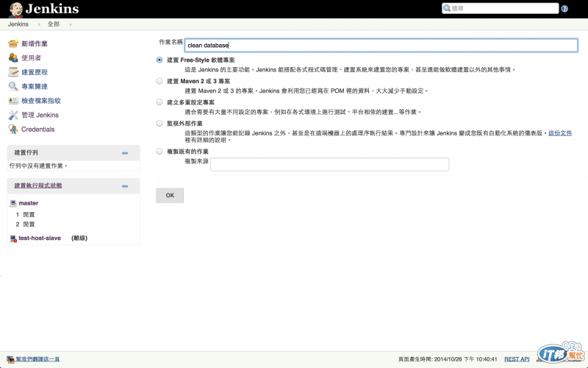
Task: Click 佇列中沒有建置作業 text
Action: tap(39, 166)
